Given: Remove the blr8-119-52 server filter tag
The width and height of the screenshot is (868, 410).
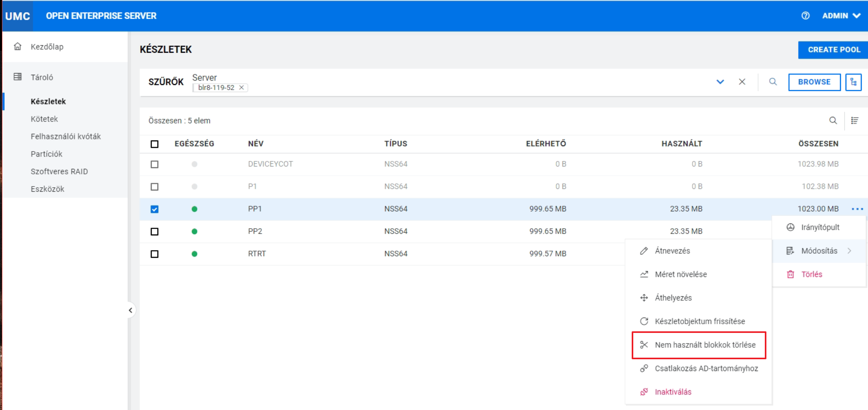Looking at the screenshot, I should pos(241,88).
